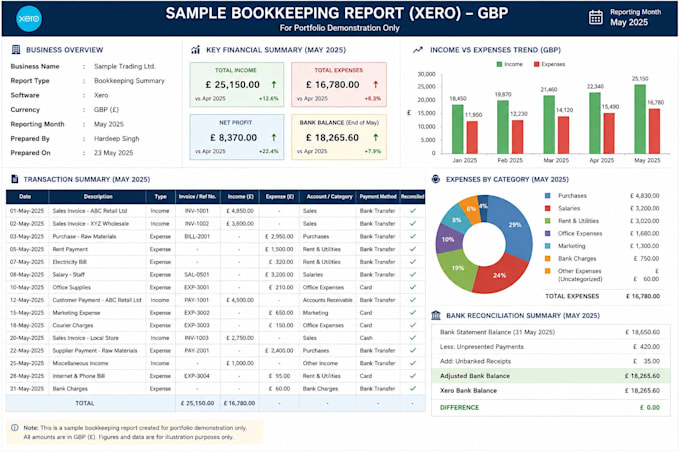The height and width of the screenshot is (453, 680).
Task: Click reconciled checkmark for INV-1001 row
Action: point(412,211)
